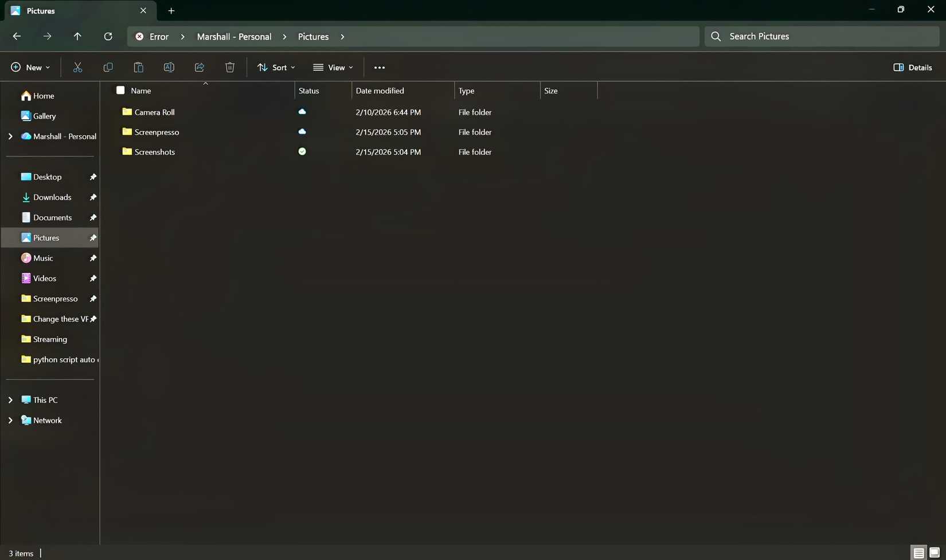Click Pictures breadcrumb in address bar

(313, 36)
